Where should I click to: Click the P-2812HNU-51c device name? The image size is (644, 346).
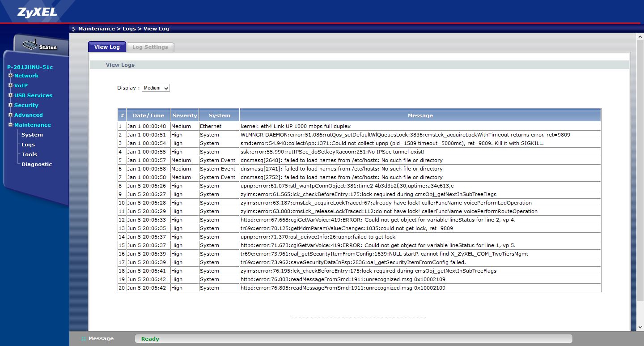[x=30, y=67]
